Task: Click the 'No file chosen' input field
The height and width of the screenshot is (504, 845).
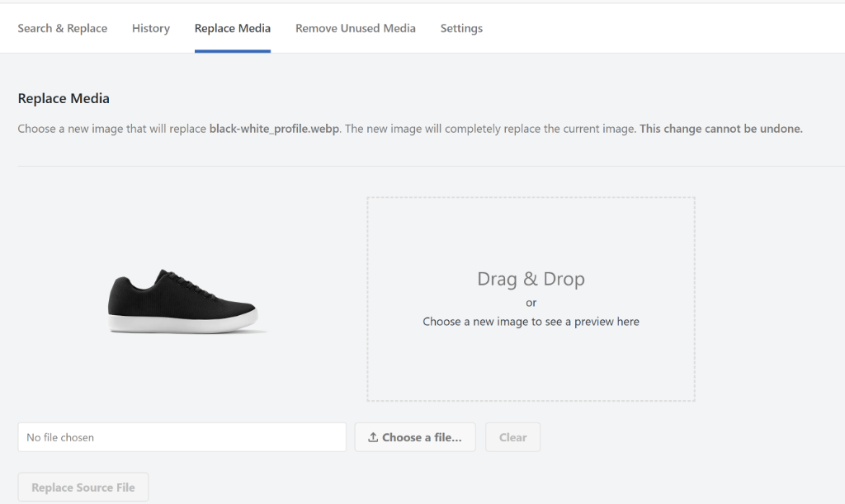Action: pyautogui.click(x=182, y=437)
